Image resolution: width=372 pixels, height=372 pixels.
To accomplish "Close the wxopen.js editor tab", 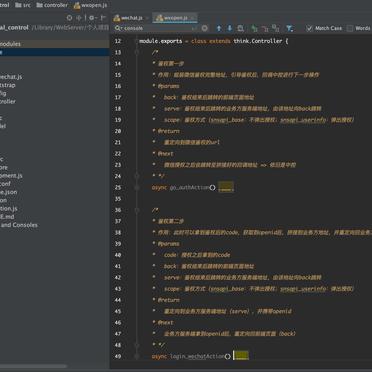I will click(x=193, y=18).
